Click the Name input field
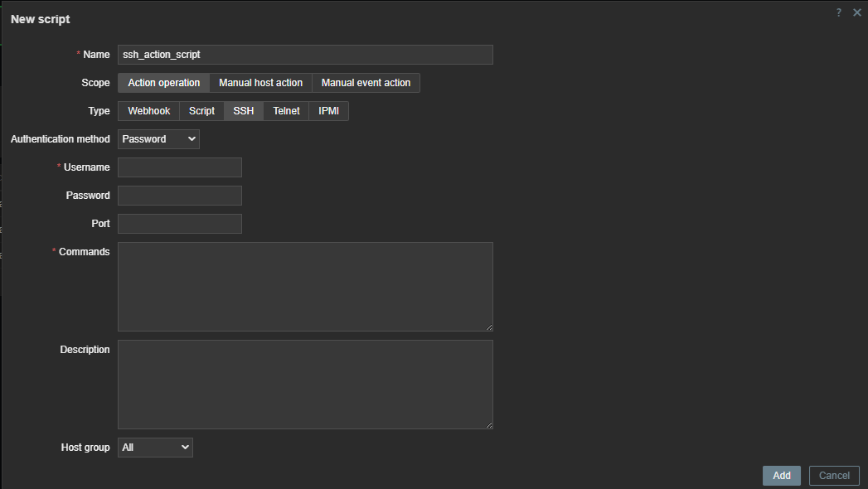Image resolution: width=868 pixels, height=489 pixels. point(305,55)
